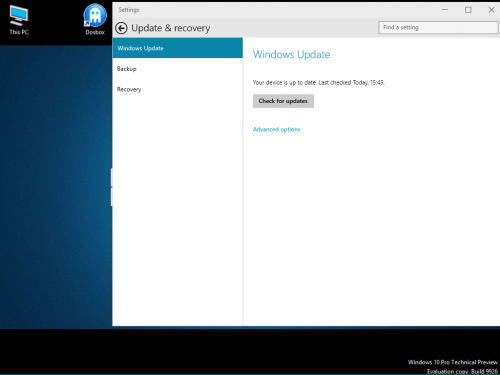The width and height of the screenshot is (500, 375).
Task: Click the 'Windows Update' page heading
Action: (x=291, y=54)
